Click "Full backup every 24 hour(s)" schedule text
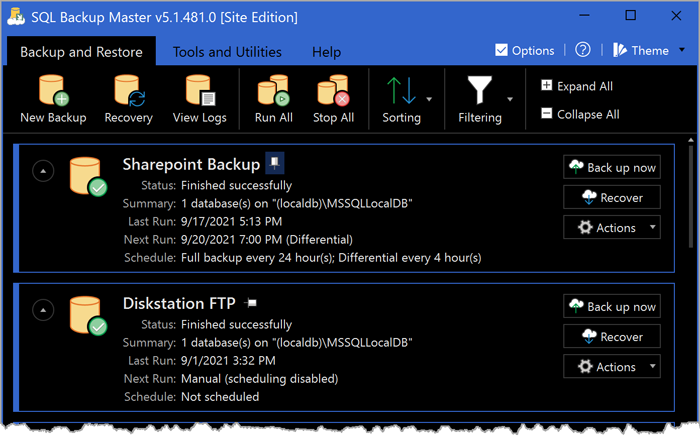Screen dimensions: 700x438 coord(258,258)
